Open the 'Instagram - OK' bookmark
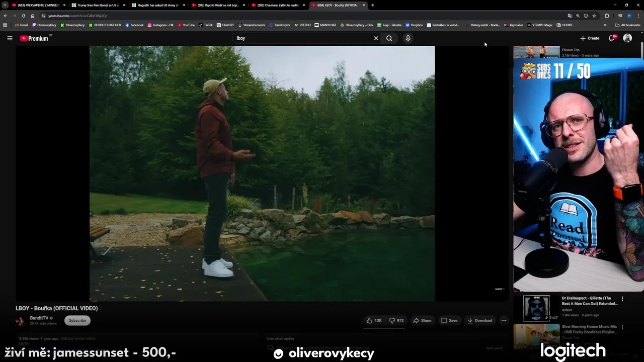 pyautogui.click(x=160, y=25)
